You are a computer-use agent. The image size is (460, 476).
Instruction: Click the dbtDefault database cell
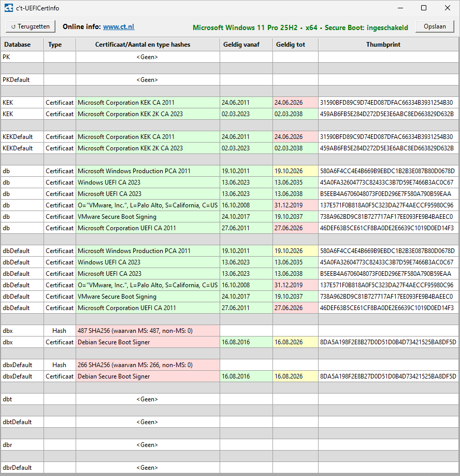pyautogui.click(x=22, y=422)
